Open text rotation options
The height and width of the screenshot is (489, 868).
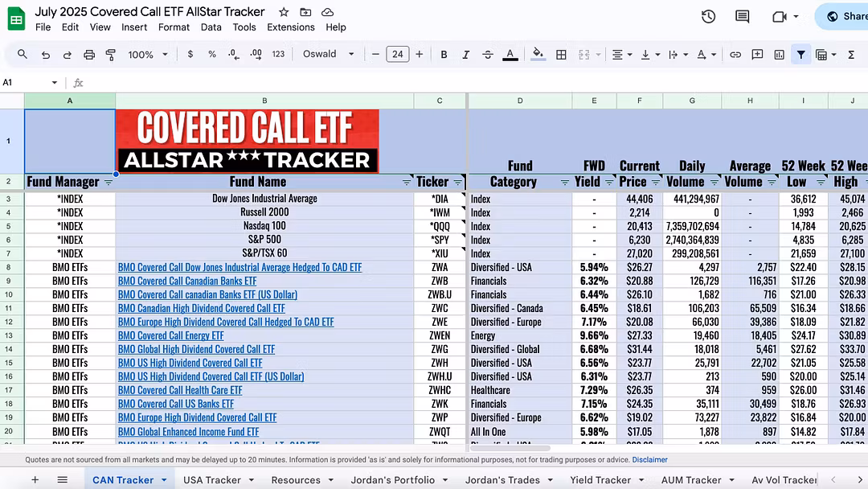[706, 54]
